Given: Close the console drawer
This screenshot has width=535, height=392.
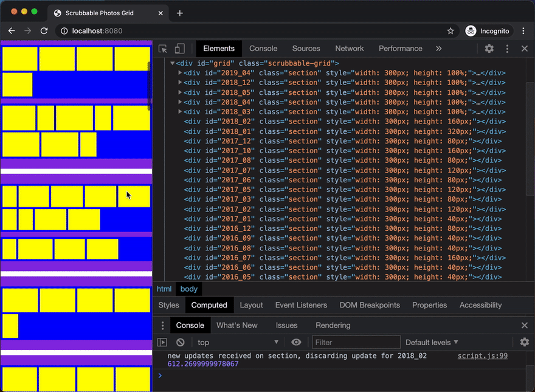Looking at the screenshot, I should click(525, 326).
